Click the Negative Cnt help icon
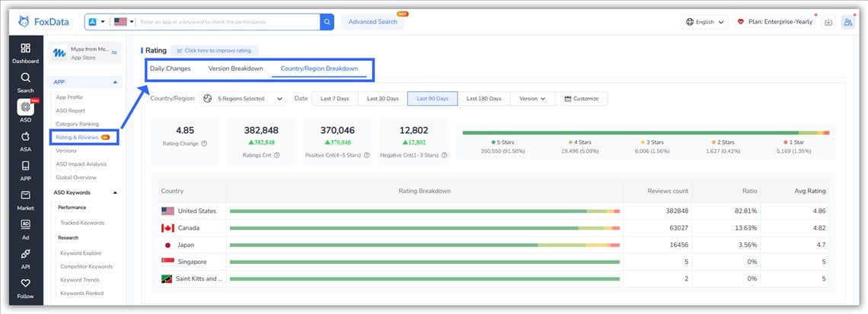 click(444, 155)
